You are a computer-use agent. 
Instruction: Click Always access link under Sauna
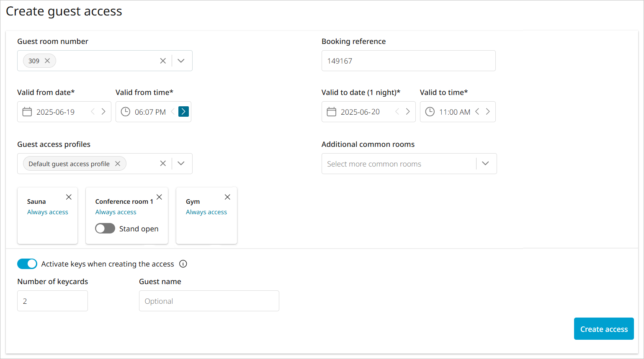[48, 212]
